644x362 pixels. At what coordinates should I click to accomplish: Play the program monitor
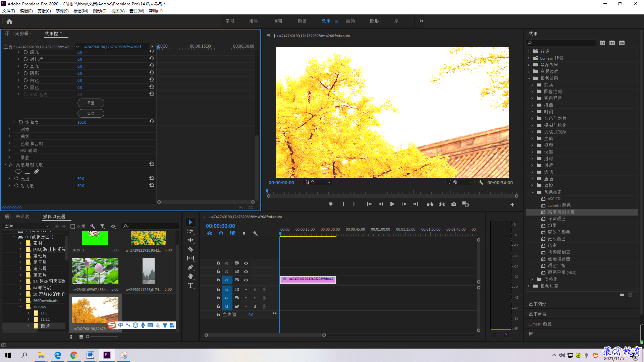point(392,204)
